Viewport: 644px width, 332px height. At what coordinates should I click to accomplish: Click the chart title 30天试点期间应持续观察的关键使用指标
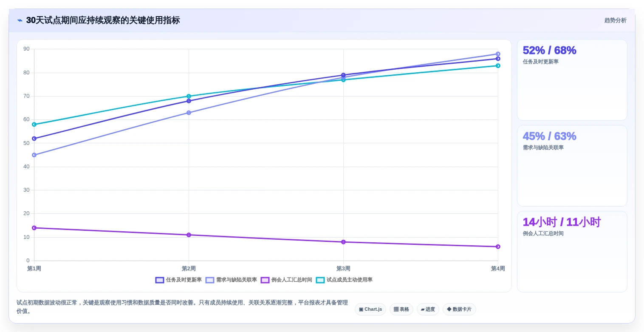point(103,20)
